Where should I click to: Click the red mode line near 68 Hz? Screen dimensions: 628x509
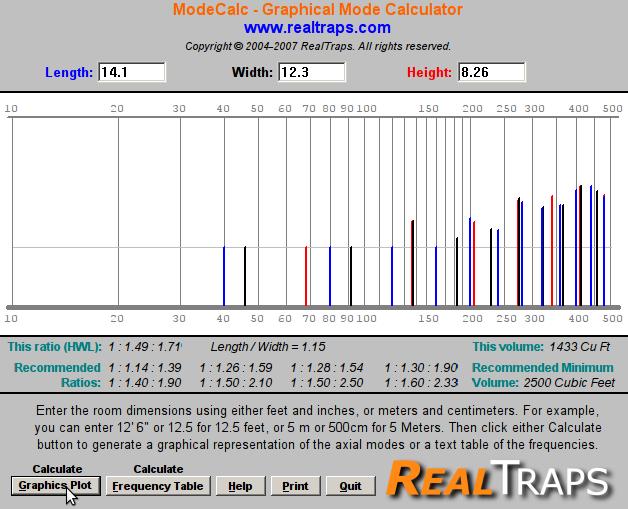[x=306, y=276]
